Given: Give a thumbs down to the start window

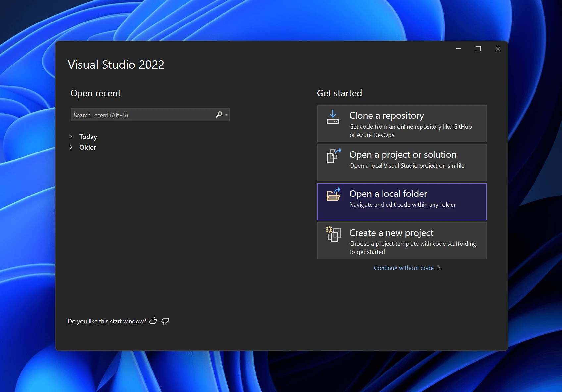Looking at the screenshot, I should 165,321.
